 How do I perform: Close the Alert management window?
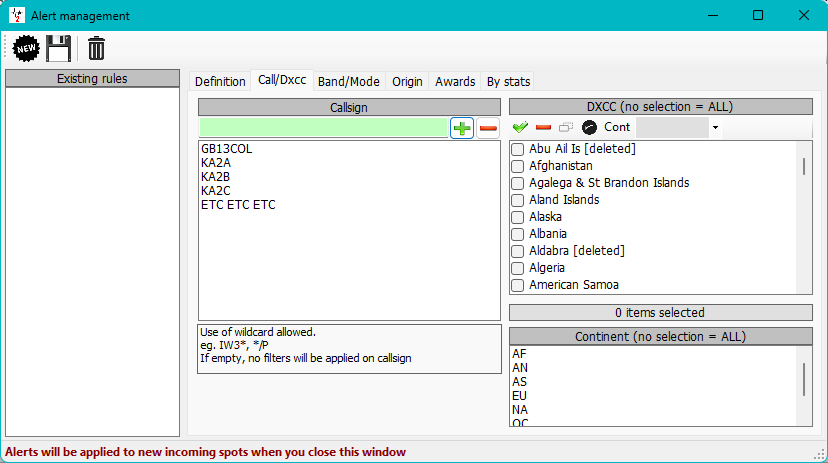click(804, 15)
